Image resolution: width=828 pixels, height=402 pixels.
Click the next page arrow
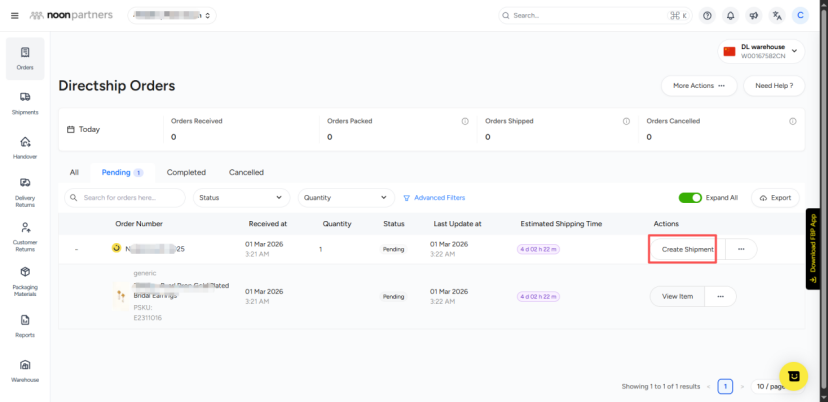click(742, 387)
